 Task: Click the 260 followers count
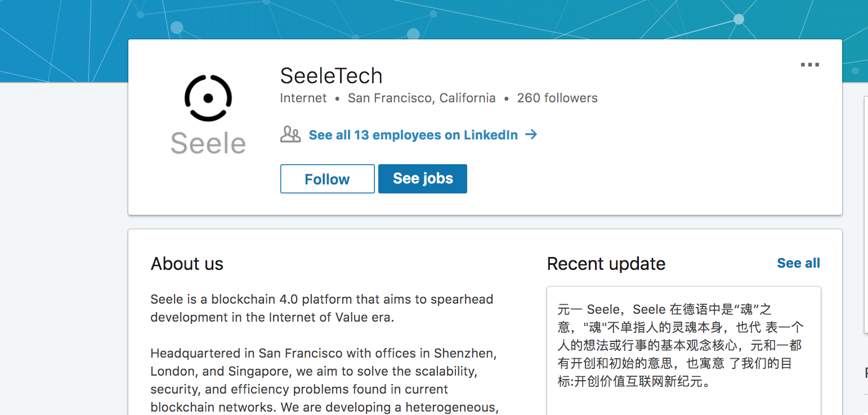click(x=557, y=98)
